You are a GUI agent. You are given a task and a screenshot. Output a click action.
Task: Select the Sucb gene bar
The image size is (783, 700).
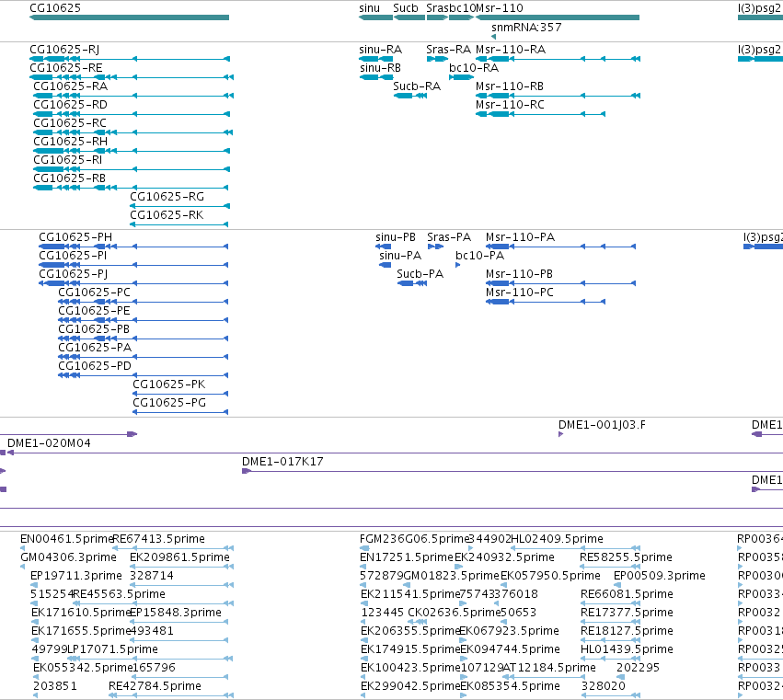tap(409, 17)
